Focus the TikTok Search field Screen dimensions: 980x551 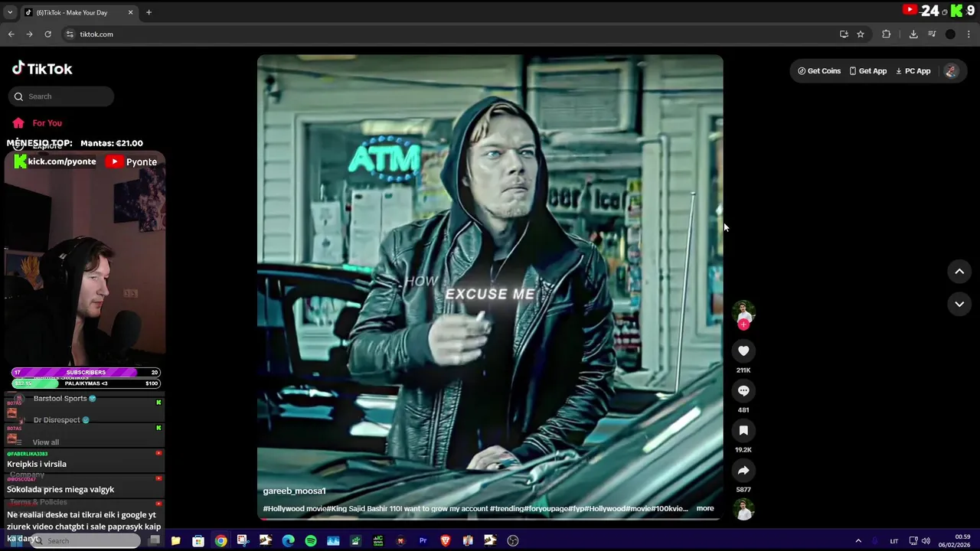(61, 96)
